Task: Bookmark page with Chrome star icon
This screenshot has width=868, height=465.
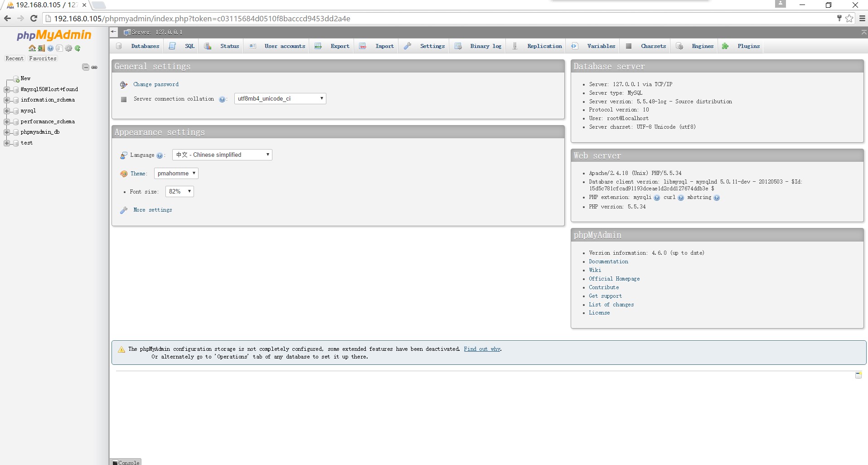Action: (849, 19)
